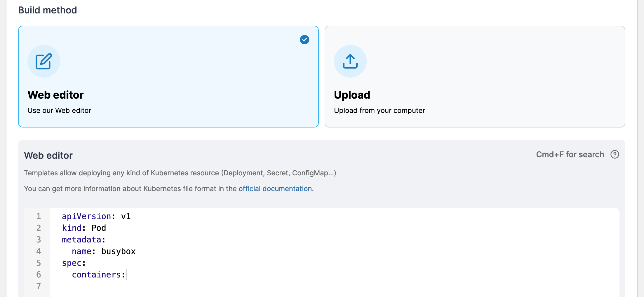The image size is (644, 297).
Task: Click the 'Cmd+F for search' hint
Action: click(570, 155)
